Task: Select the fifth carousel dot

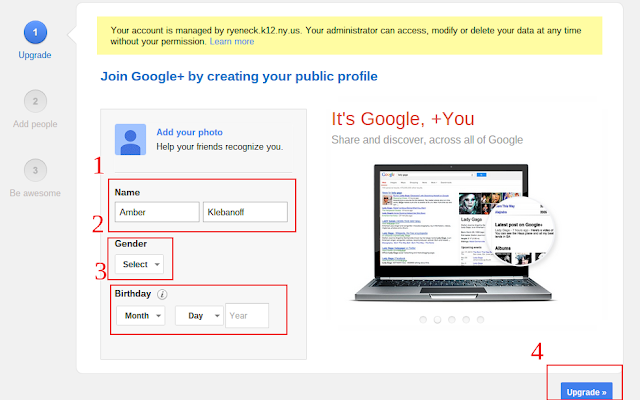Action: (x=480, y=320)
